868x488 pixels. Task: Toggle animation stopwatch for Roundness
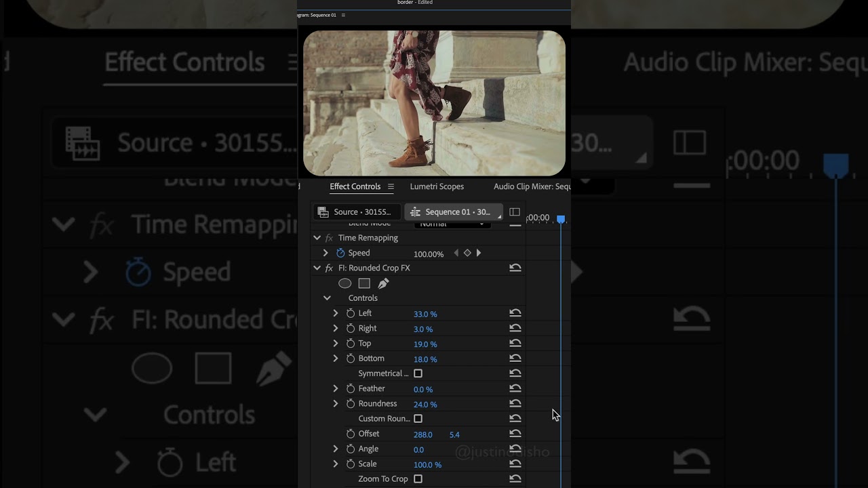point(351,403)
